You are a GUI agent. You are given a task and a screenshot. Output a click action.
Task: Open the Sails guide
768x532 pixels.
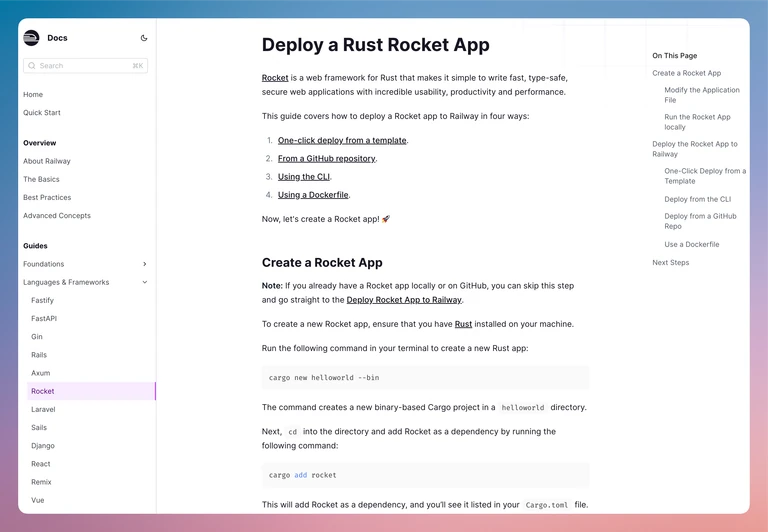tap(39, 428)
